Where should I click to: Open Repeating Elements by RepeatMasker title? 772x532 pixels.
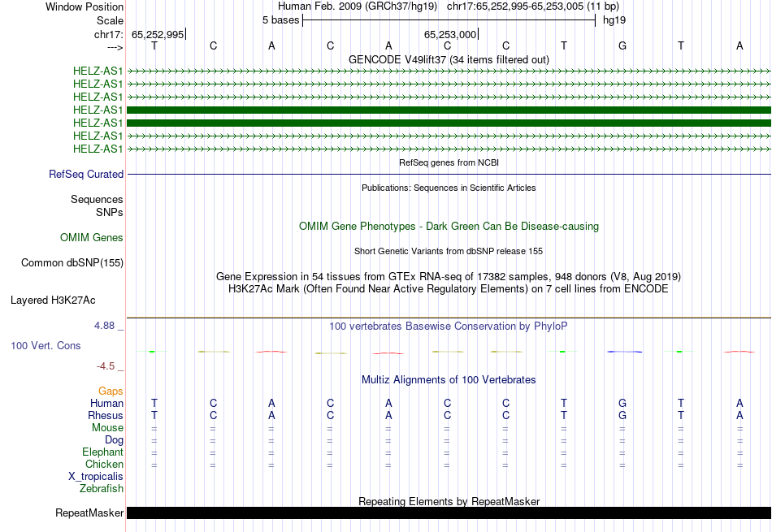(x=449, y=501)
